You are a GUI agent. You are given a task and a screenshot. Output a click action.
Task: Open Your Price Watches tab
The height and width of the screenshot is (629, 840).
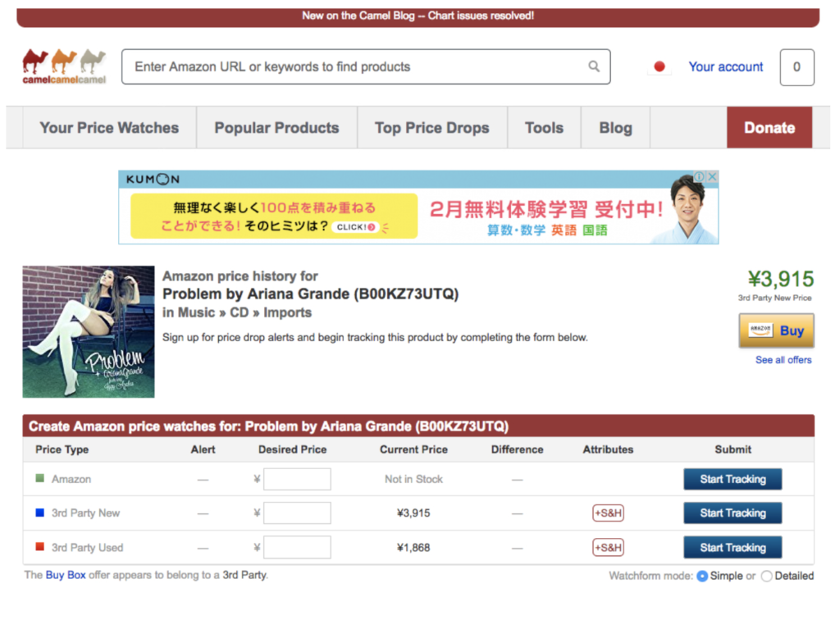point(109,127)
